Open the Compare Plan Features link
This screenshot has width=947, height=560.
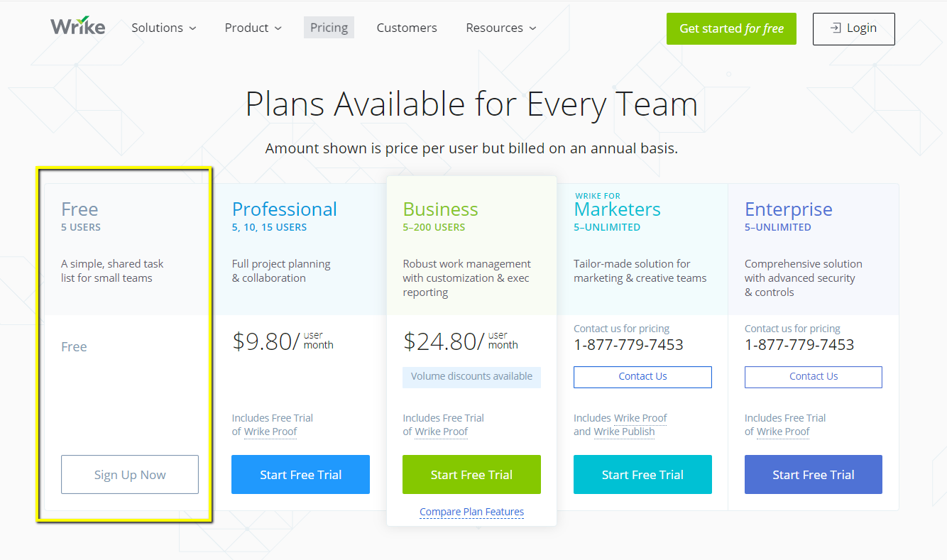click(471, 512)
